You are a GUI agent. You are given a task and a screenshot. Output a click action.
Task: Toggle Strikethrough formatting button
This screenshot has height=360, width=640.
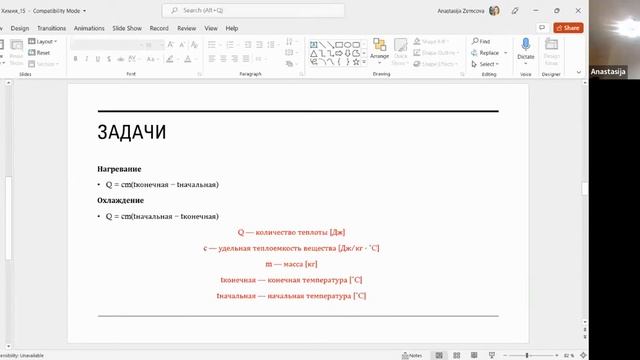tap(120, 59)
